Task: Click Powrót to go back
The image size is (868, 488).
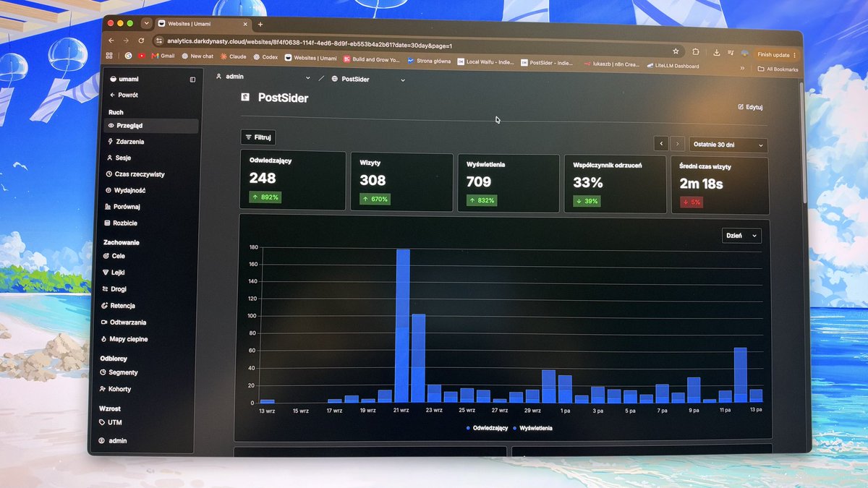Action: [124, 95]
